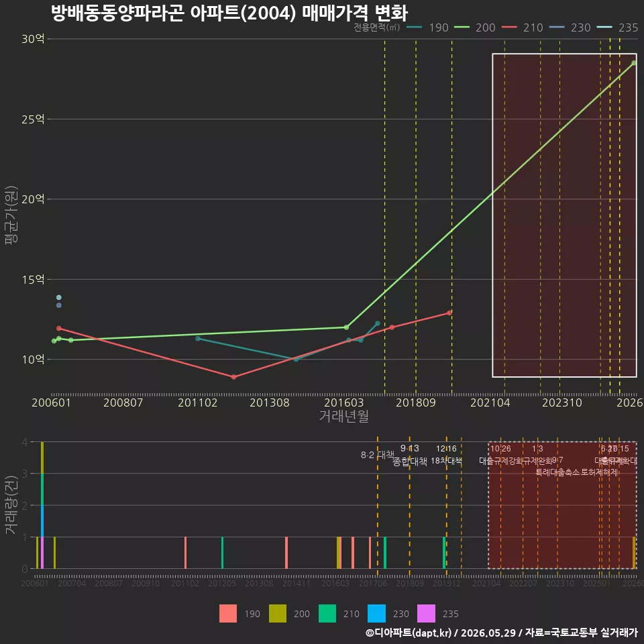The image size is (644, 644).
Task: Click the pink 235 swatch in bottom legend
Action: tap(427, 614)
